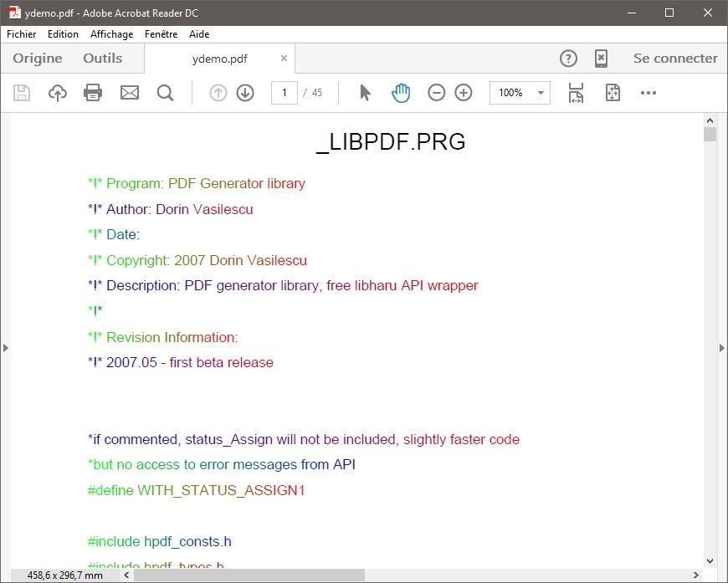
Task: Click the Save file floppy icon
Action: tap(22, 93)
